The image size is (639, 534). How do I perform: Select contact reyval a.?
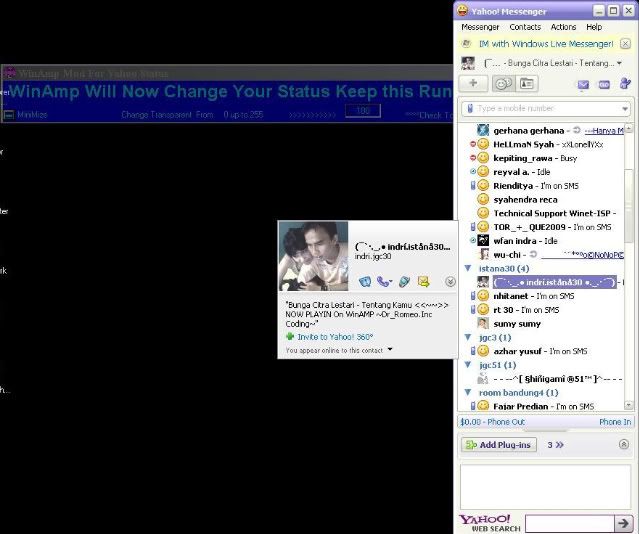tap(511, 172)
